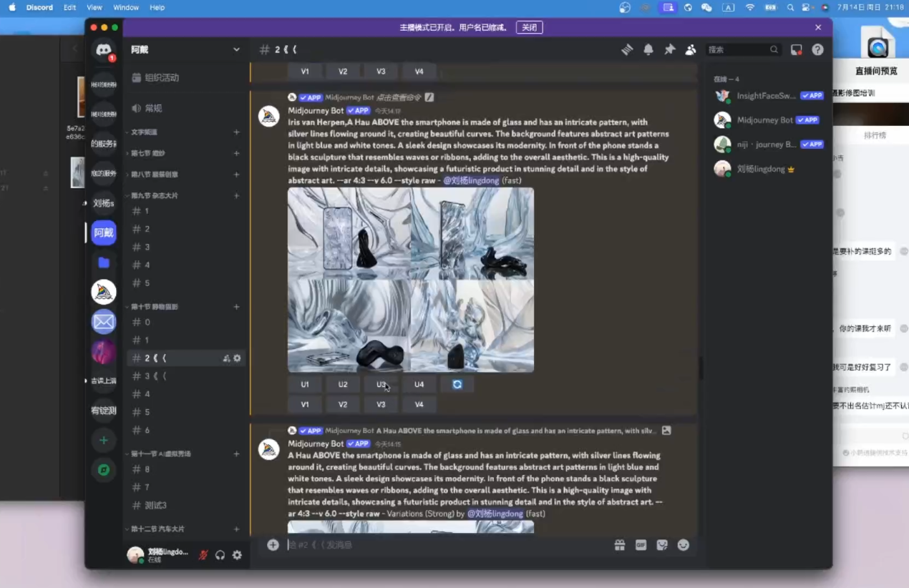
Task: Open the GIF picker
Action: (641, 545)
